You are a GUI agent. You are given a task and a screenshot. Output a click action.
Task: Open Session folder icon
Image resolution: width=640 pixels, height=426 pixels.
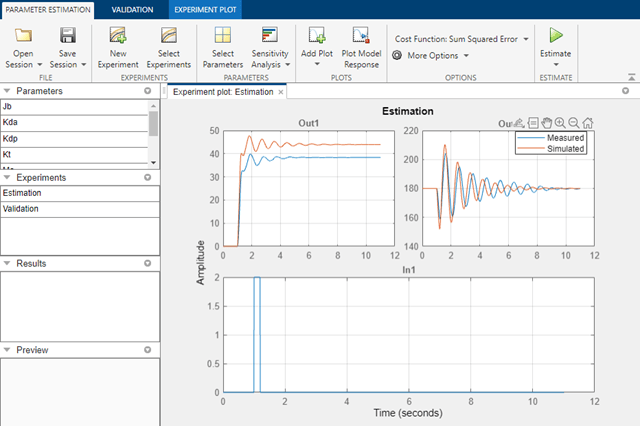(23, 36)
